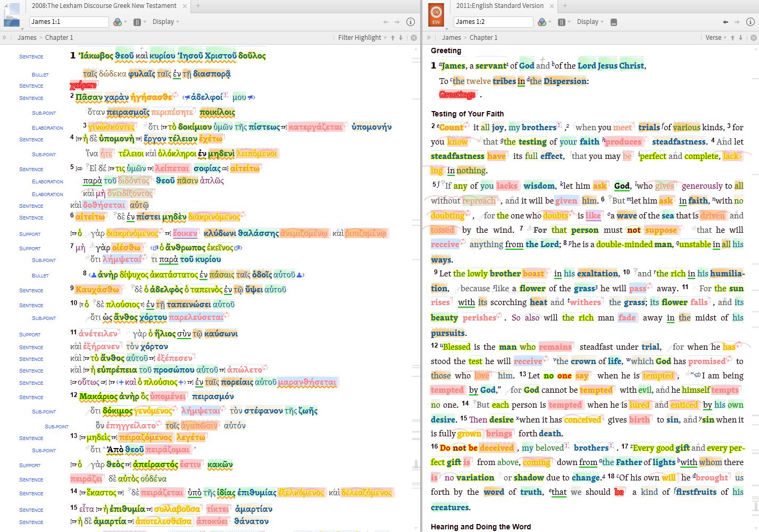Click the word Dispersion in ESV verse 1
Screen dimensions: 759x532
coord(565,81)
